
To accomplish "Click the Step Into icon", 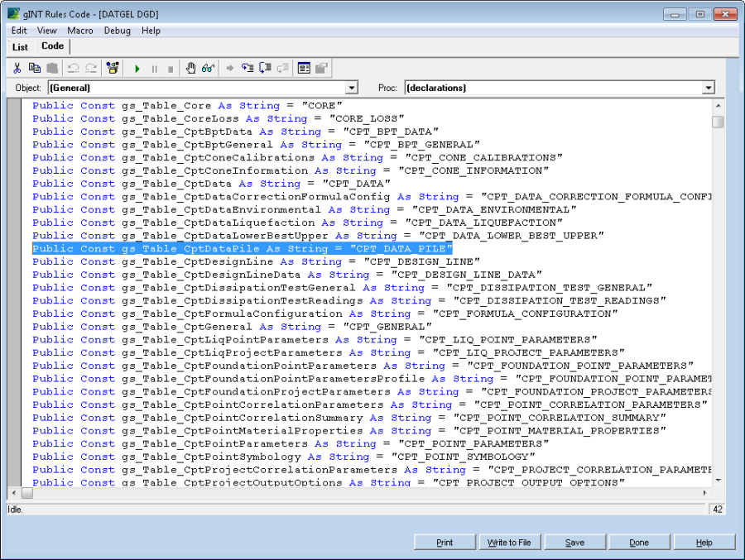I will (248, 69).
